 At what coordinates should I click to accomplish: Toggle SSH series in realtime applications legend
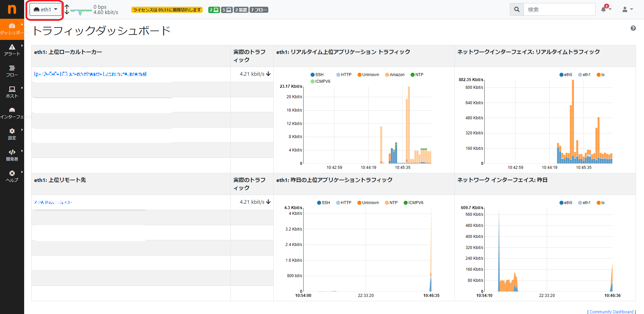point(317,75)
